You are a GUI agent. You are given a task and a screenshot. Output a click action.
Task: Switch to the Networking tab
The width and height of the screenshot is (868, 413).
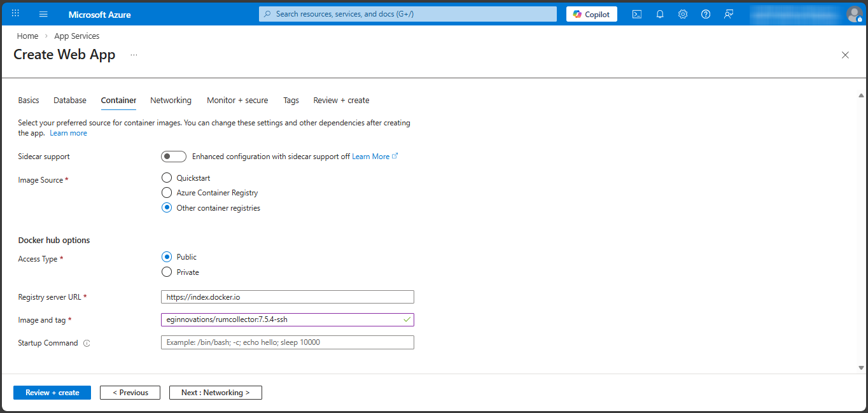coord(171,101)
